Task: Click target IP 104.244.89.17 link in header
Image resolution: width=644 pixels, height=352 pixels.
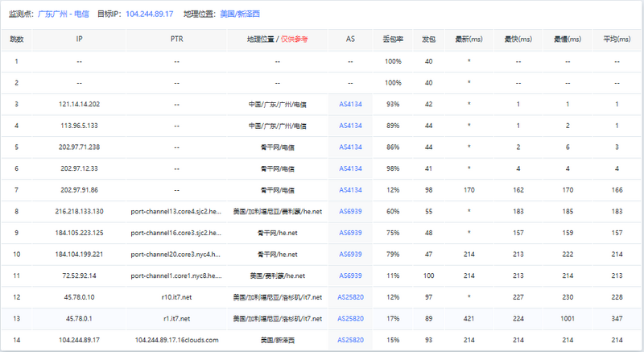Action: (150, 14)
